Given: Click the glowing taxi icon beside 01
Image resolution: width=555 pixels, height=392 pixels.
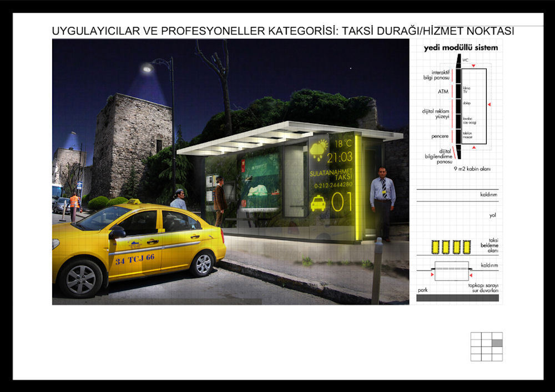Looking at the screenshot, I should [318, 204].
